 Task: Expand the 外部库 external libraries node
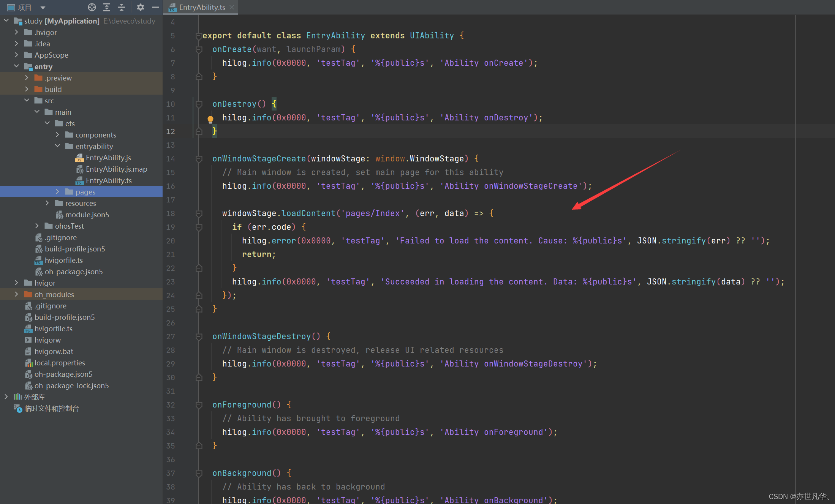tap(6, 397)
